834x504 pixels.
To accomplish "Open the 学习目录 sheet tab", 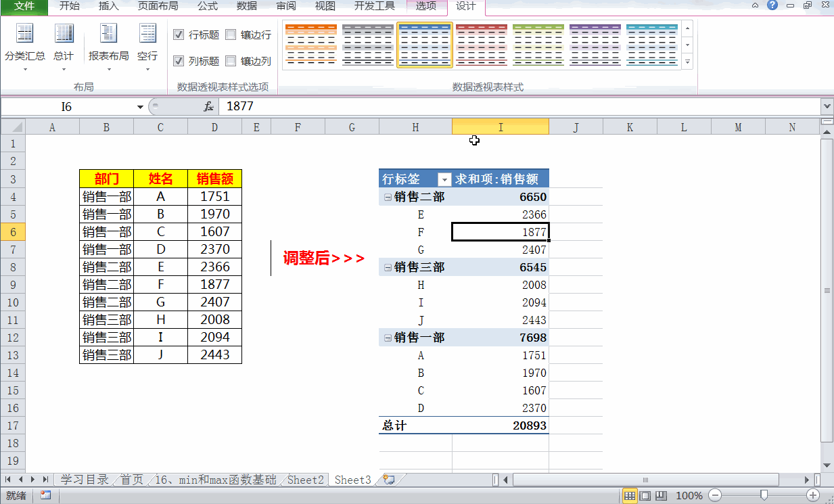I will click(x=85, y=480).
